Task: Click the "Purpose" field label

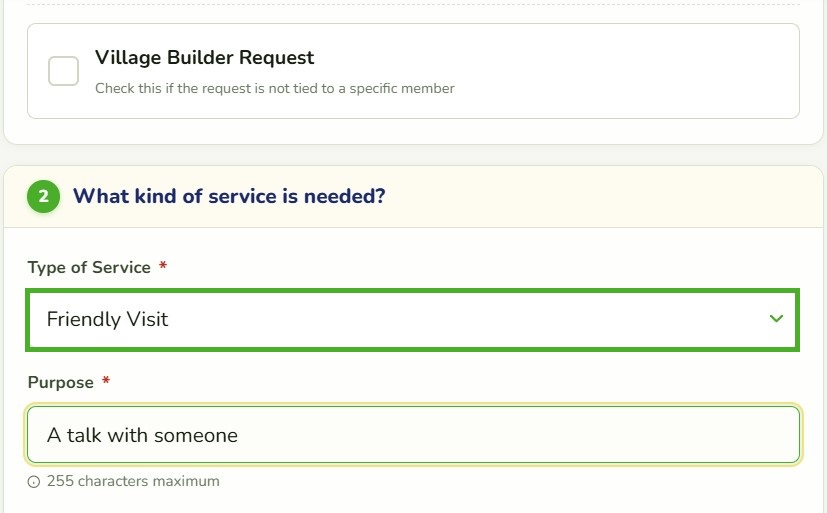Action: [x=61, y=382]
